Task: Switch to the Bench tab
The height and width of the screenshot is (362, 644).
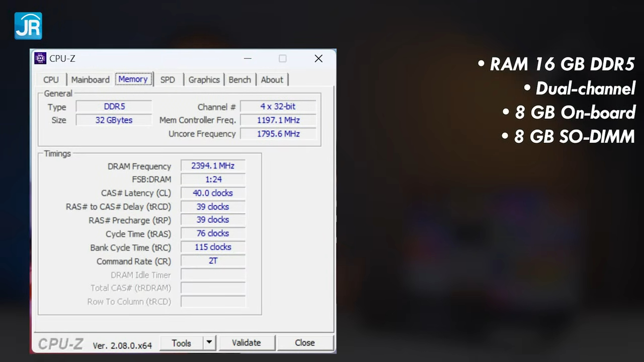Action: (x=239, y=79)
